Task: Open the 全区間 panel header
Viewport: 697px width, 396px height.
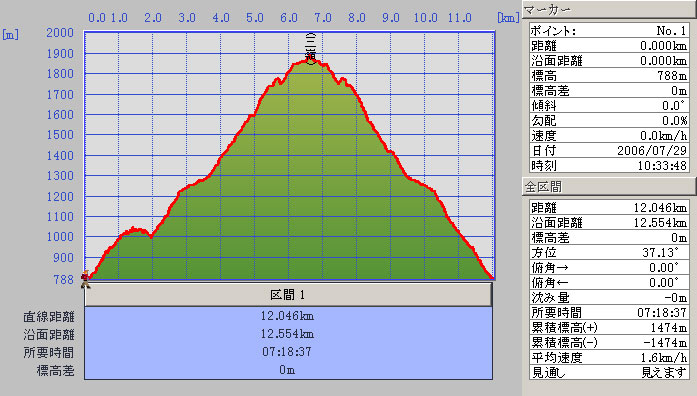Action: [609, 187]
